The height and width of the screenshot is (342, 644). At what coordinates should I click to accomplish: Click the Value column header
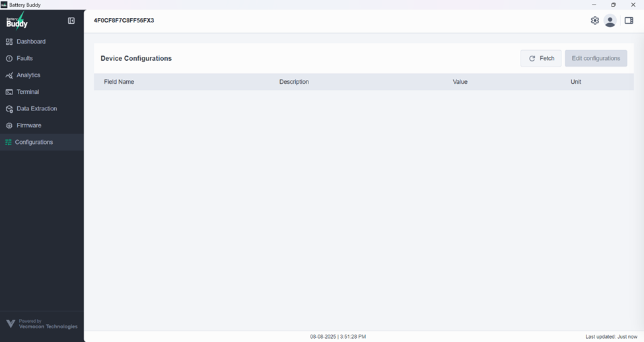(460, 82)
